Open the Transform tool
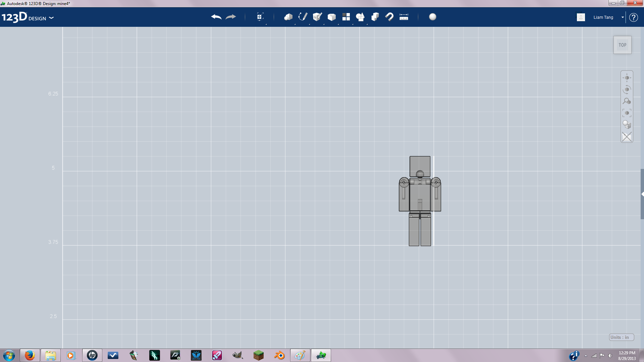 [x=260, y=17]
